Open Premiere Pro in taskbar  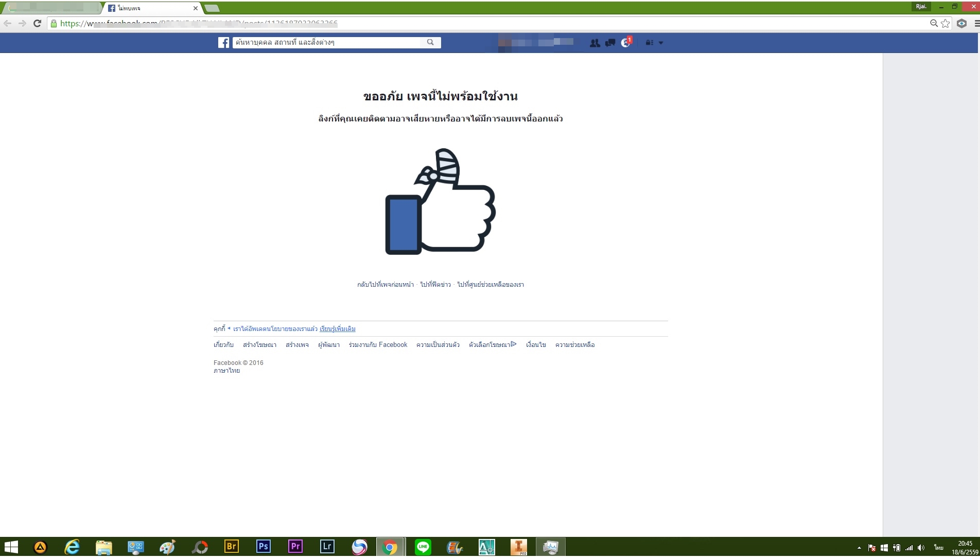coord(295,547)
